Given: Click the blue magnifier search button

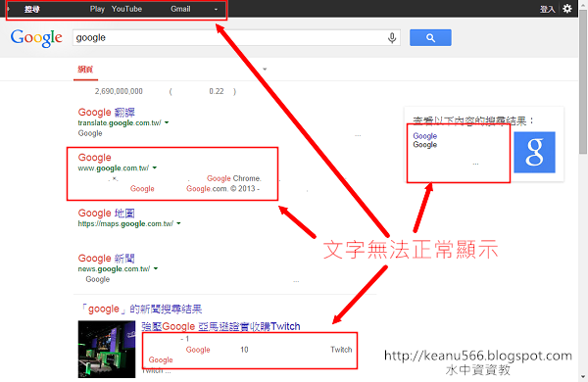Looking at the screenshot, I should 430,37.
